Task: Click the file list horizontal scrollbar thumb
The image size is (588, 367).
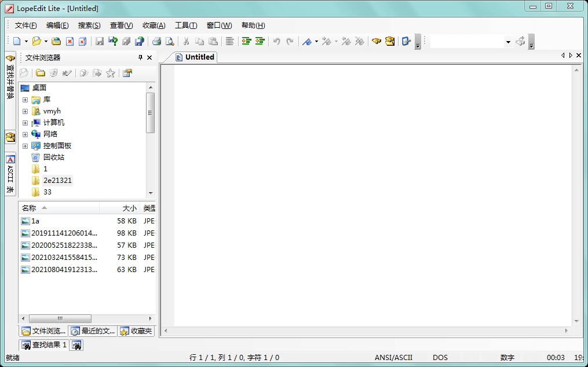Action: 60,318
